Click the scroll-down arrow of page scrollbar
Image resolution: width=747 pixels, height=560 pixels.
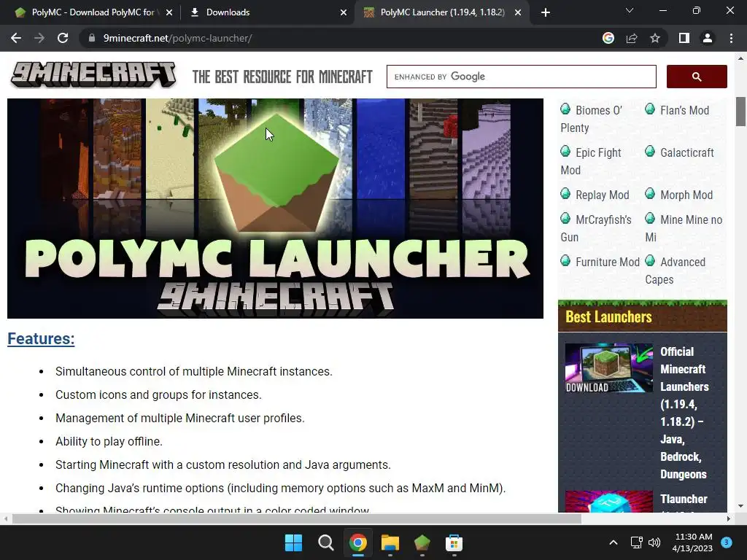[x=740, y=506]
